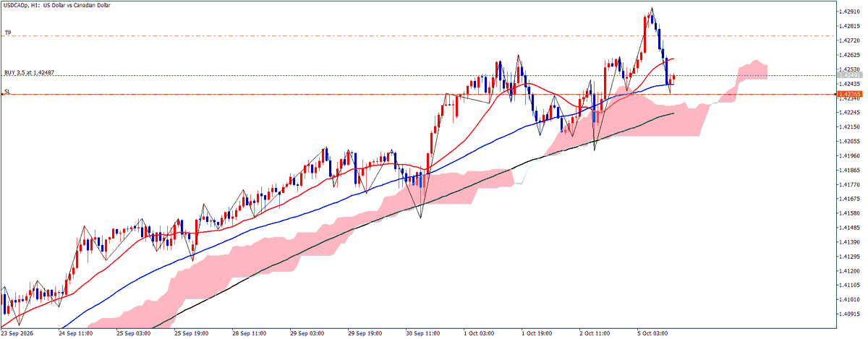The height and width of the screenshot is (339, 868).
Task: Click the 1.41485 price axis label
Action: [850, 228]
